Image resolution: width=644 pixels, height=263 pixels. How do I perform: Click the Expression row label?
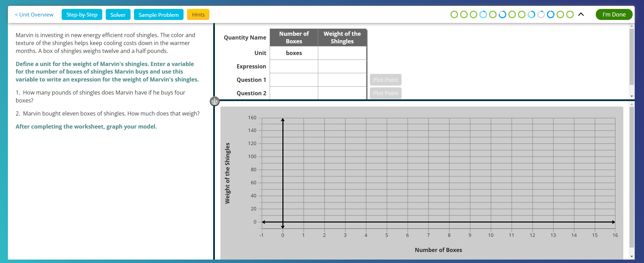click(x=251, y=66)
